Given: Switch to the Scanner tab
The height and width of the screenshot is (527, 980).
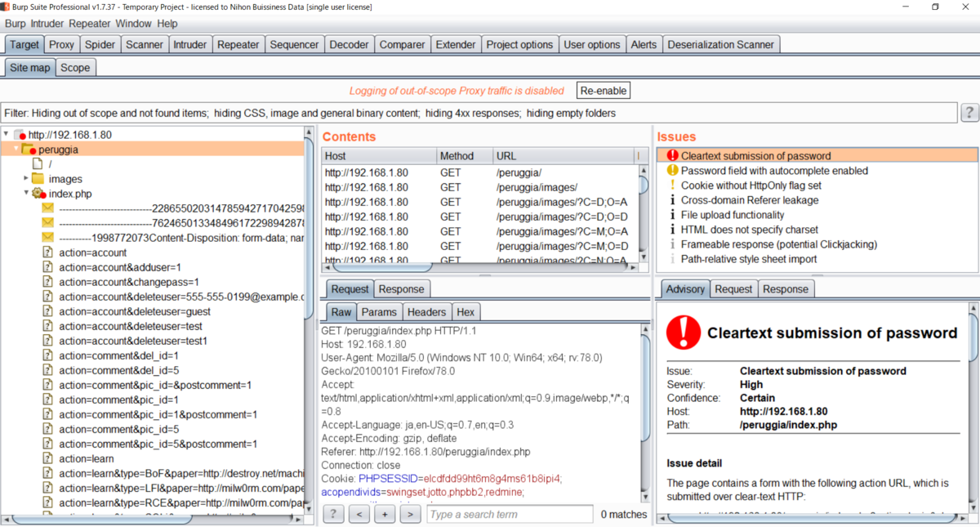Looking at the screenshot, I should [144, 44].
